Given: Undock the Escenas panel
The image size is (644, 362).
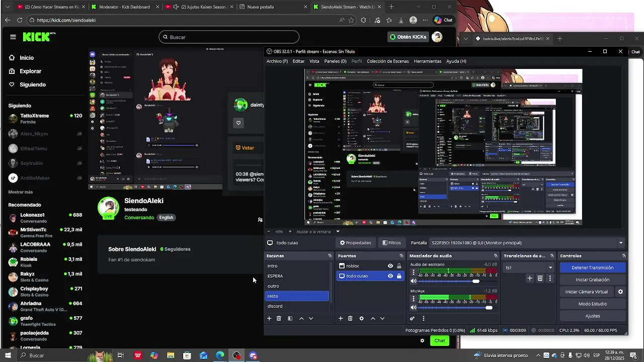Looking at the screenshot, I should click(x=330, y=256).
